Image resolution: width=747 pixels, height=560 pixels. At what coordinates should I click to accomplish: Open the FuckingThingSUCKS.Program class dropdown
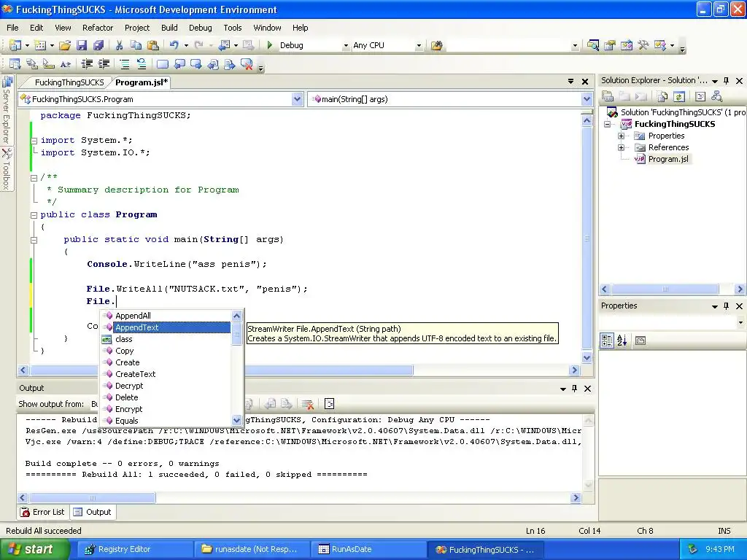[298, 99]
